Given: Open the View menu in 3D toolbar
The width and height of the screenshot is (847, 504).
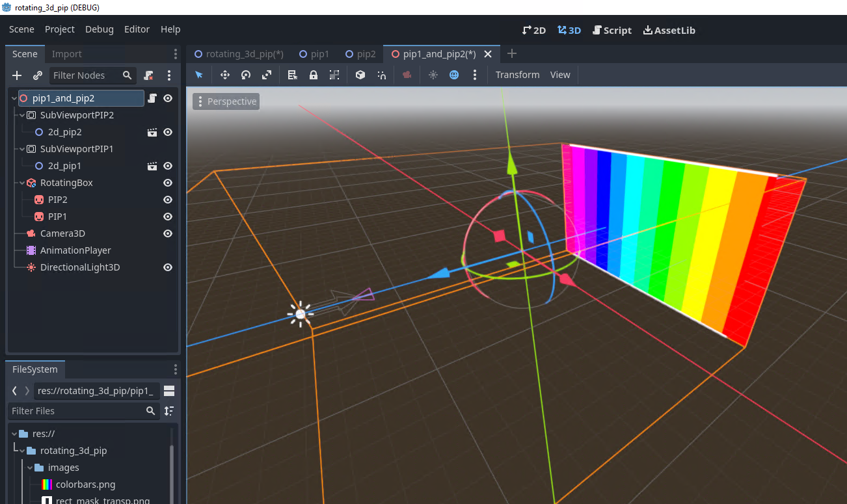Looking at the screenshot, I should click(x=560, y=75).
